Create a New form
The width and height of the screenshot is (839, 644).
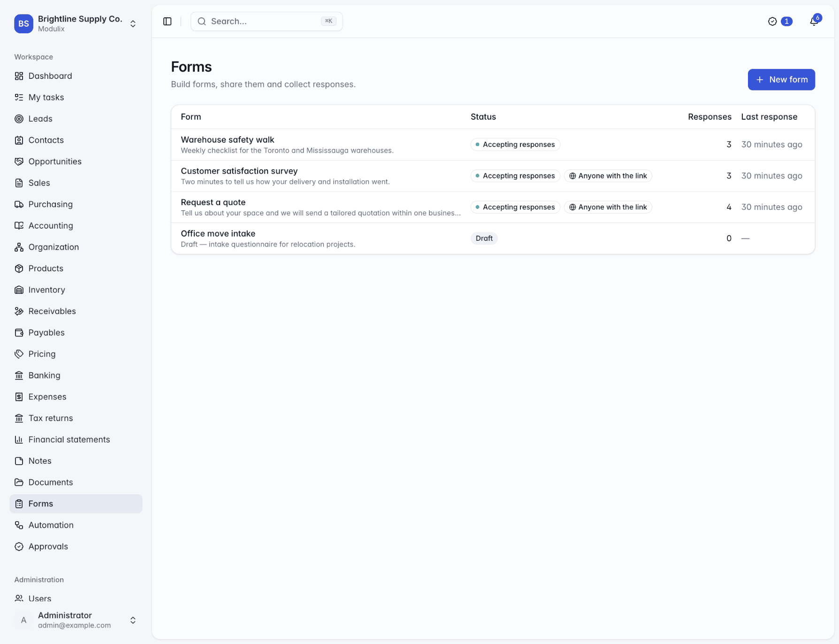point(781,80)
